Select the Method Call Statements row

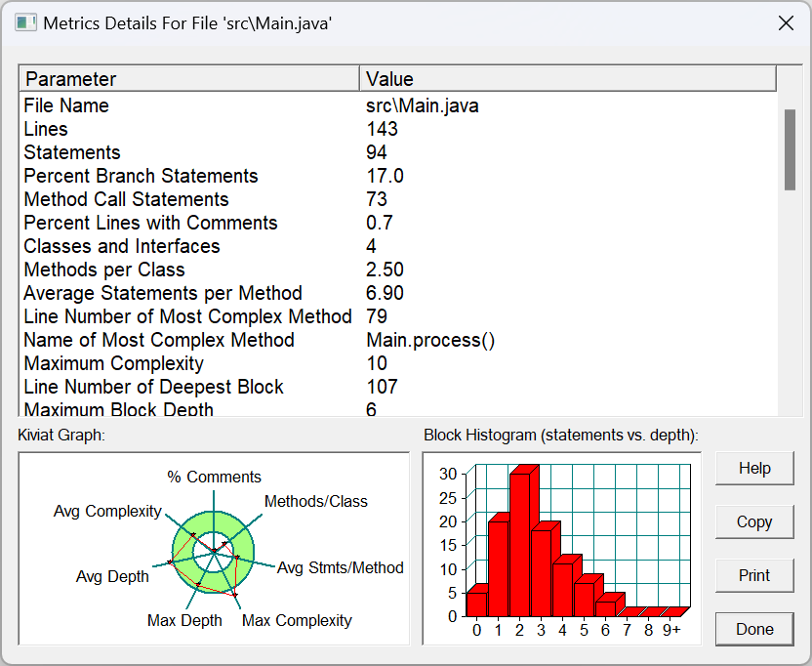coord(398,199)
